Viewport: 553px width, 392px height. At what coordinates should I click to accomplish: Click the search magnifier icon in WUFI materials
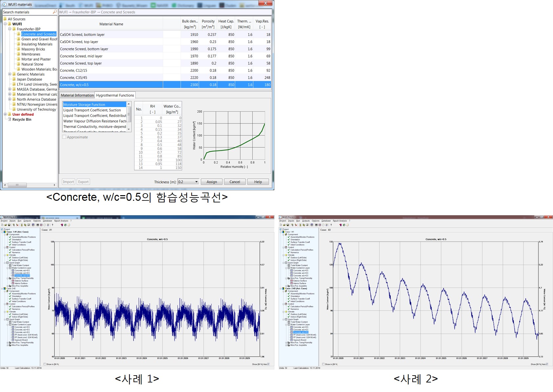55,12
